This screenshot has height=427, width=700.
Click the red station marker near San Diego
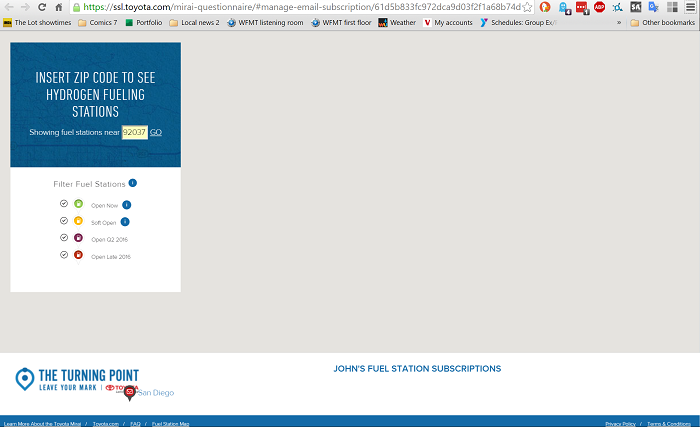tap(129, 393)
